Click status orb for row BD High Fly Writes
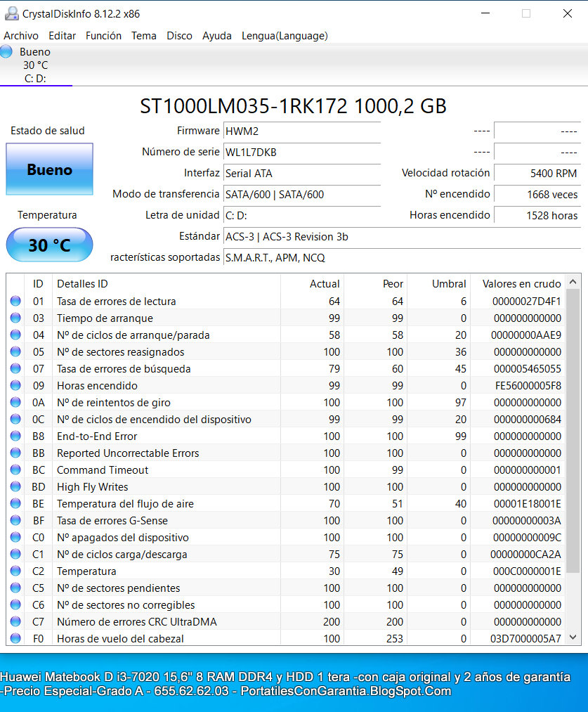Viewport: 588px width, 712px height. [15, 486]
